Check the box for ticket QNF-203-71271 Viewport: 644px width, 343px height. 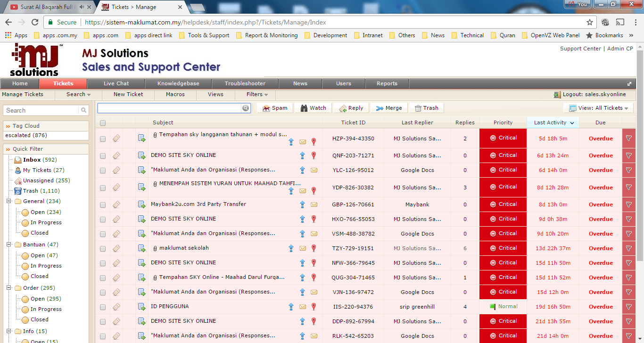(x=103, y=156)
